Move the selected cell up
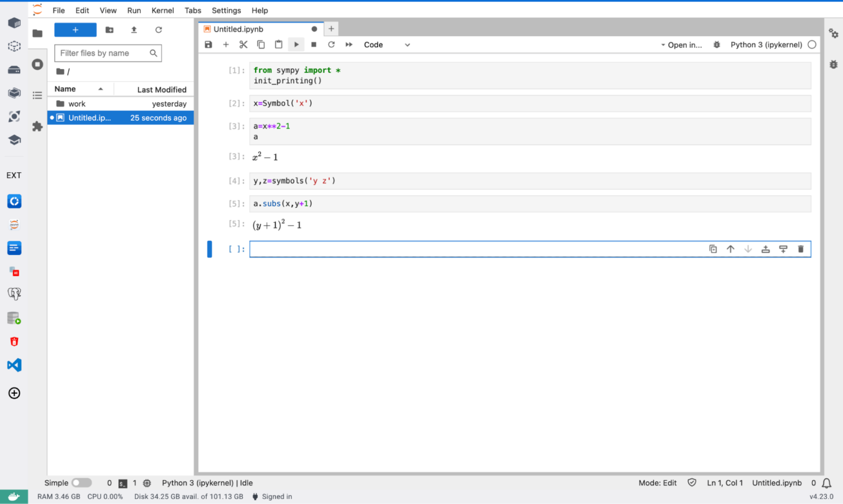Viewport: 843px width, 504px height. [730, 248]
